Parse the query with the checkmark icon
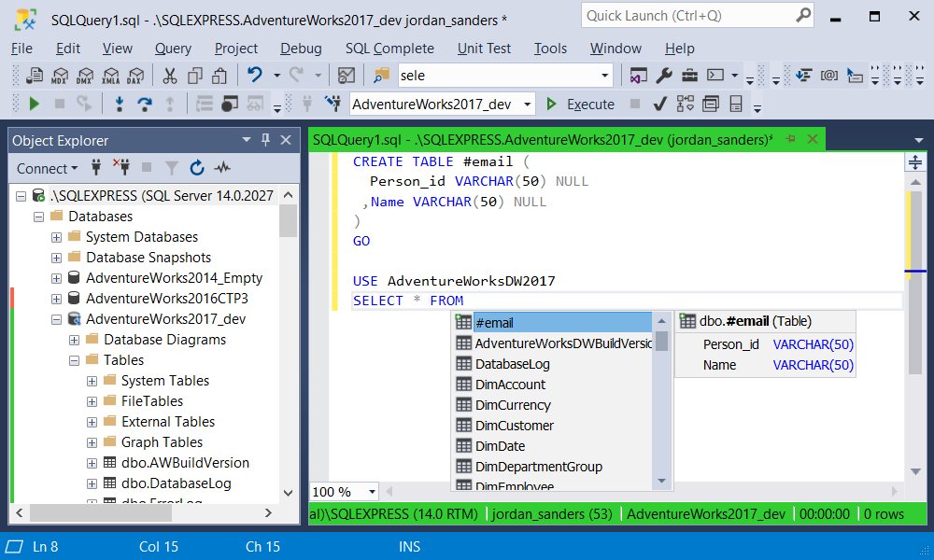The image size is (934, 560). tap(658, 103)
